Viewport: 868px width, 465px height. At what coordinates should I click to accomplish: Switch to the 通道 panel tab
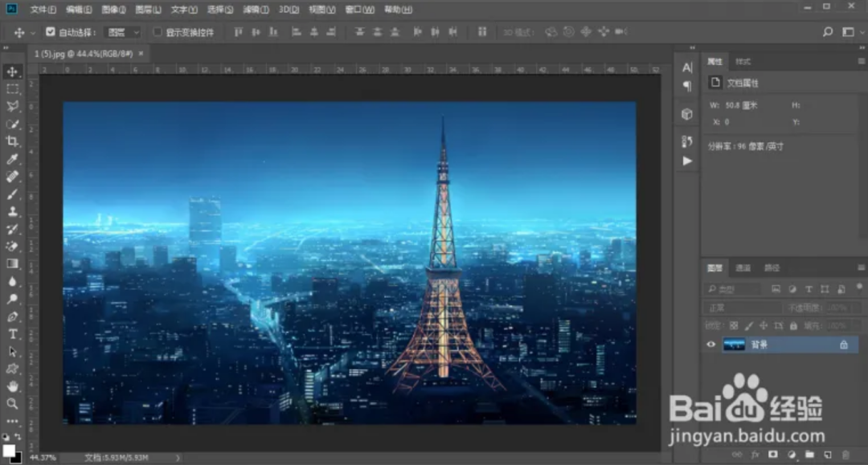tap(743, 268)
